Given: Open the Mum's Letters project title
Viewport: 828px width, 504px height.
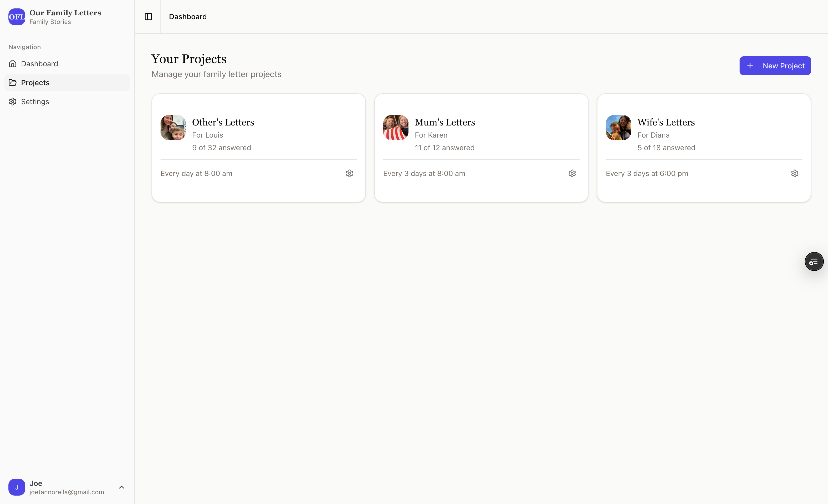Looking at the screenshot, I should tap(445, 122).
